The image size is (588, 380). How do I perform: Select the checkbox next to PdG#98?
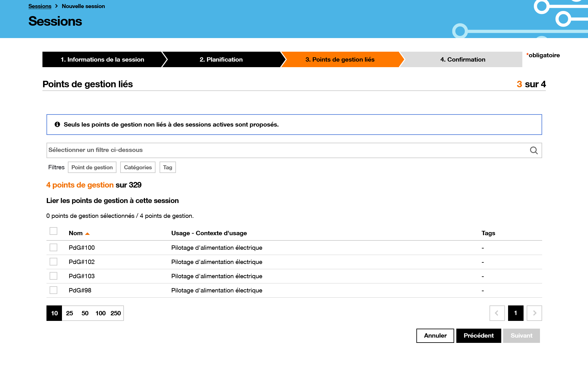click(x=53, y=290)
